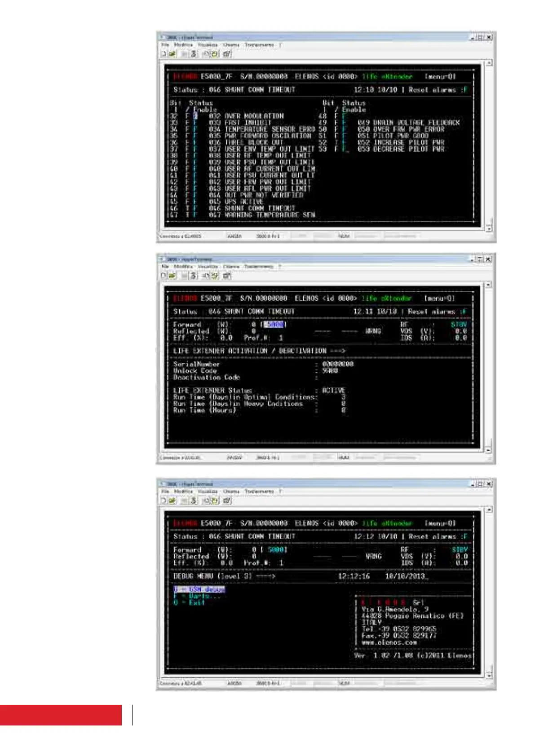Open Trasferimento menu in Life Extender window
This screenshot has width=535, height=756.
(x=259, y=267)
